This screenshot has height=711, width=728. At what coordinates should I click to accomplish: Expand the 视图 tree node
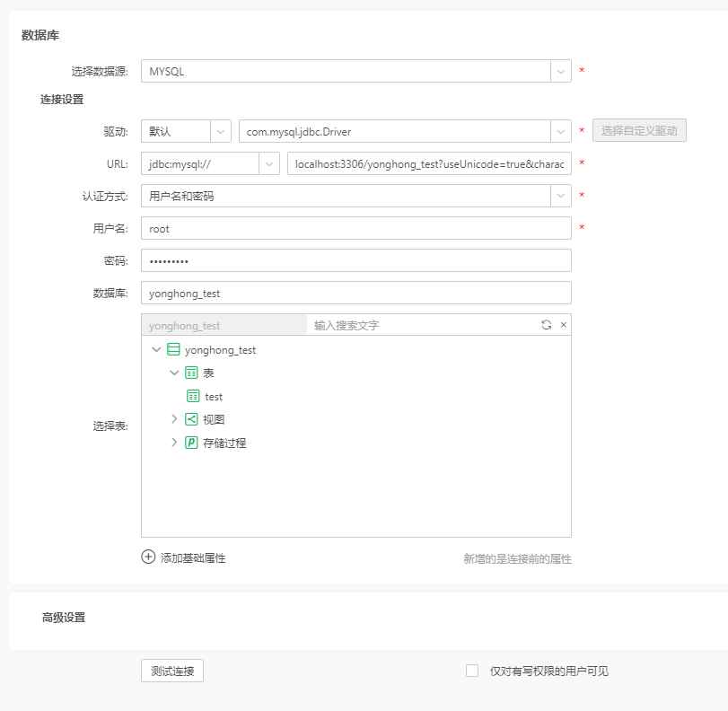coord(174,419)
